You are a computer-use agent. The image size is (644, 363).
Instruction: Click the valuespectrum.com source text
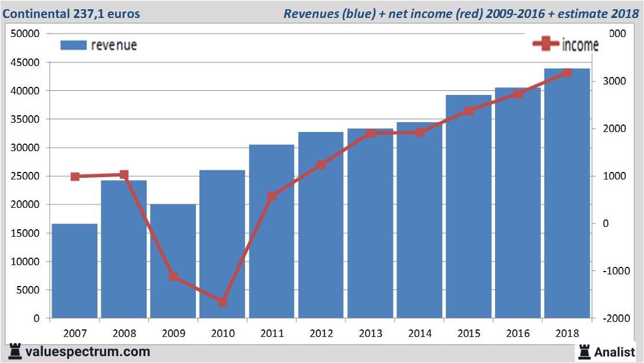tap(88, 351)
